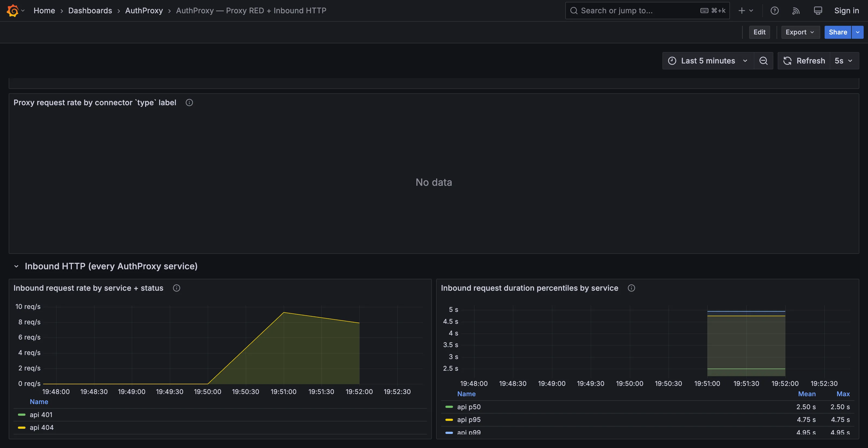
Task: Open the dropdown arrow beside Grafana logo
Action: click(23, 11)
